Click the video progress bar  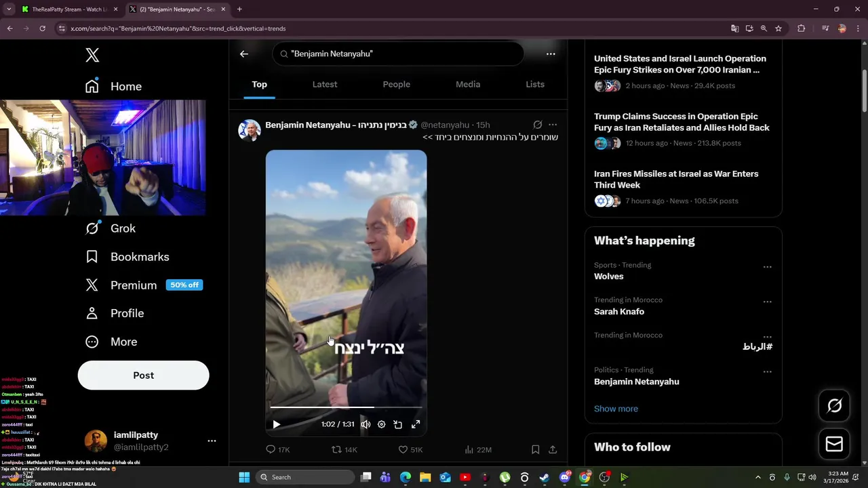[x=346, y=407]
